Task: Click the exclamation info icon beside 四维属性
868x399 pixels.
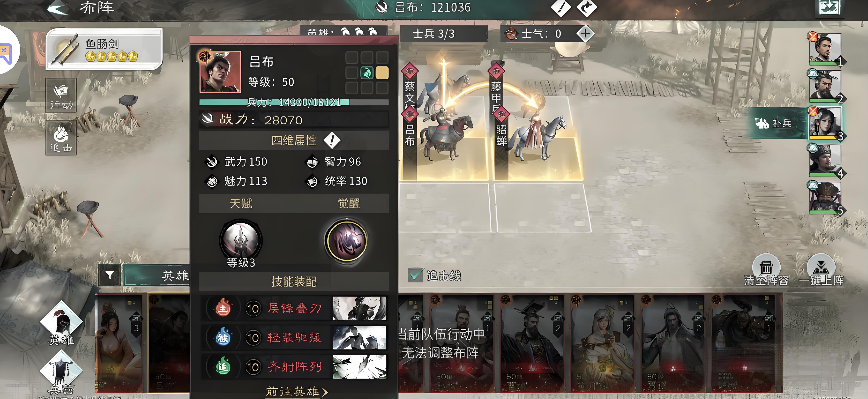Action: pyautogui.click(x=332, y=140)
